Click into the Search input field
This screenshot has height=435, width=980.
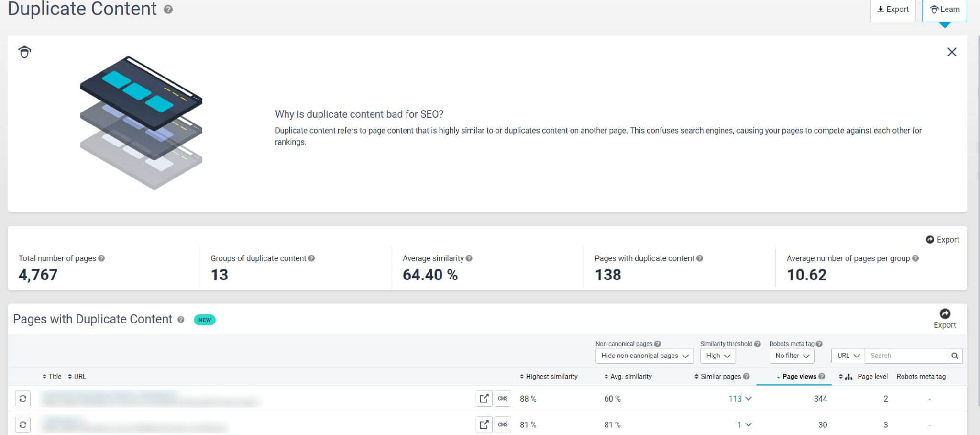click(906, 356)
